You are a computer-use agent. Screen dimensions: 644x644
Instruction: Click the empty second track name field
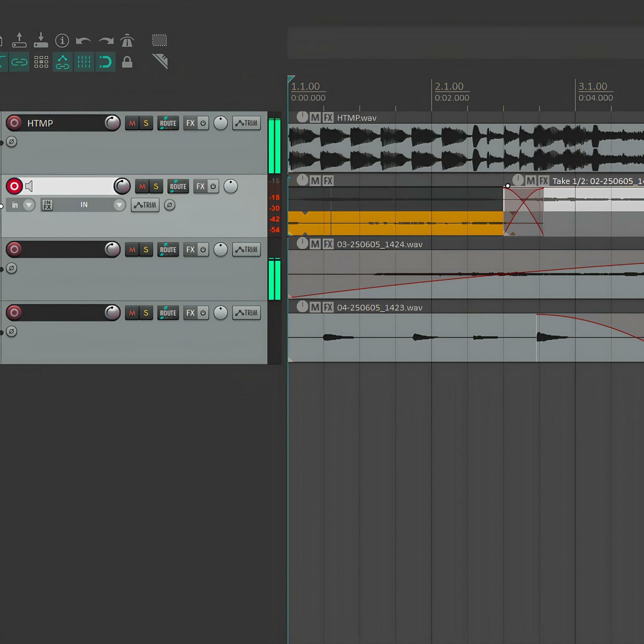pos(73,186)
